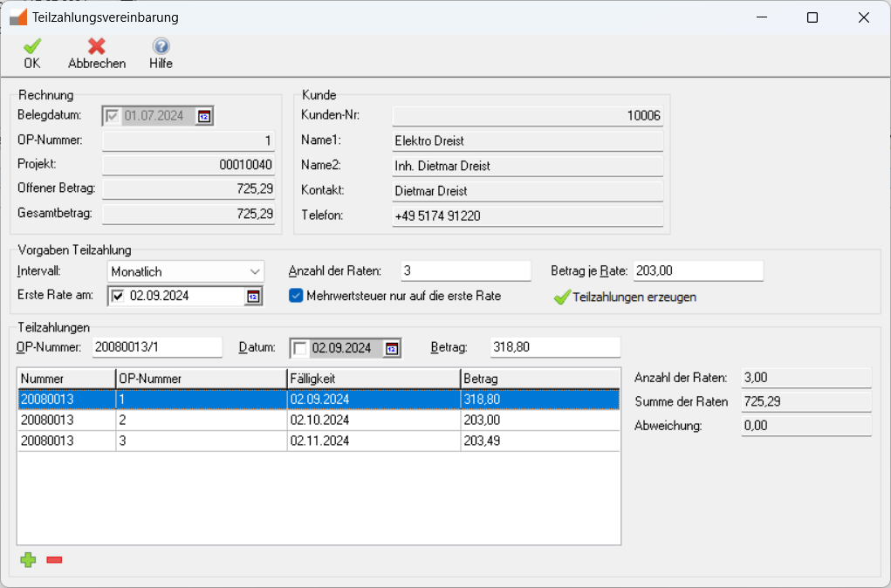Click OP-Nummer field containing 20080013/1
This screenshot has width=891, height=588.
click(157, 347)
